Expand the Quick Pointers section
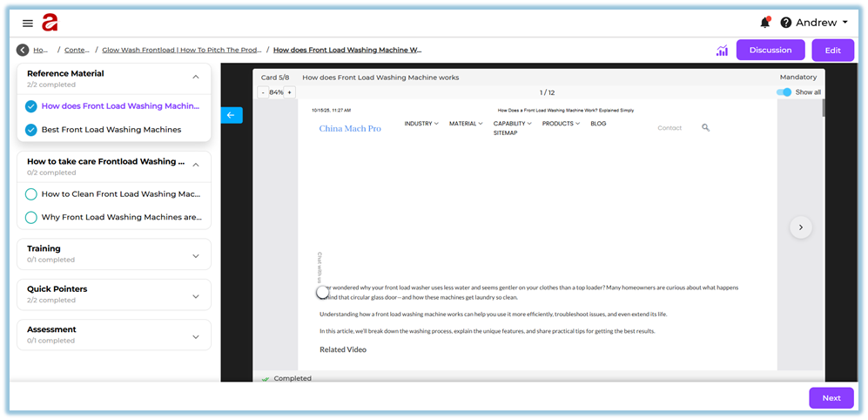868x420 pixels. (195, 295)
